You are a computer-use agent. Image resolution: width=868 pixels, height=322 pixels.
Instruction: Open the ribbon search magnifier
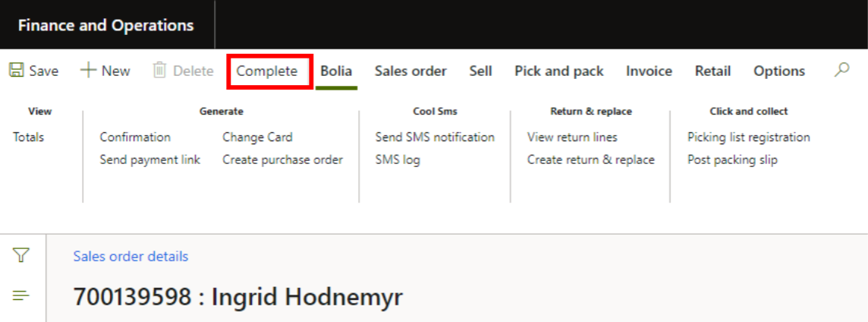pos(841,71)
